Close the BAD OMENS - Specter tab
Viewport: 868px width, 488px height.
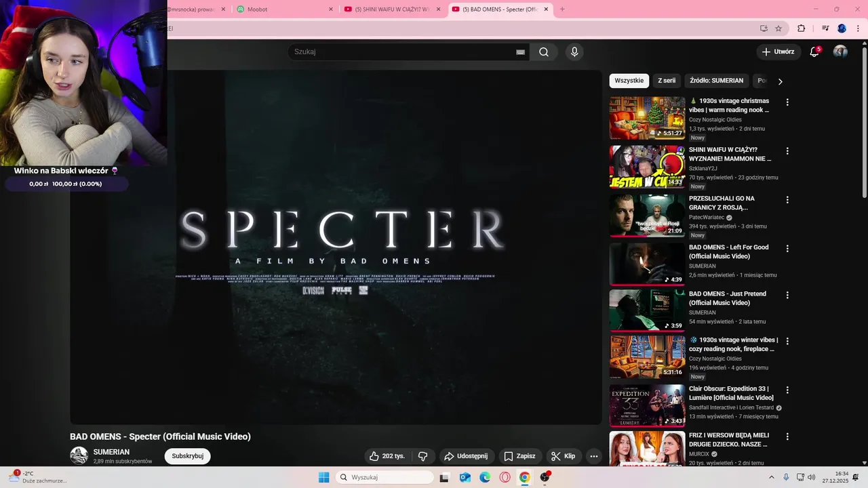(546, 9)
